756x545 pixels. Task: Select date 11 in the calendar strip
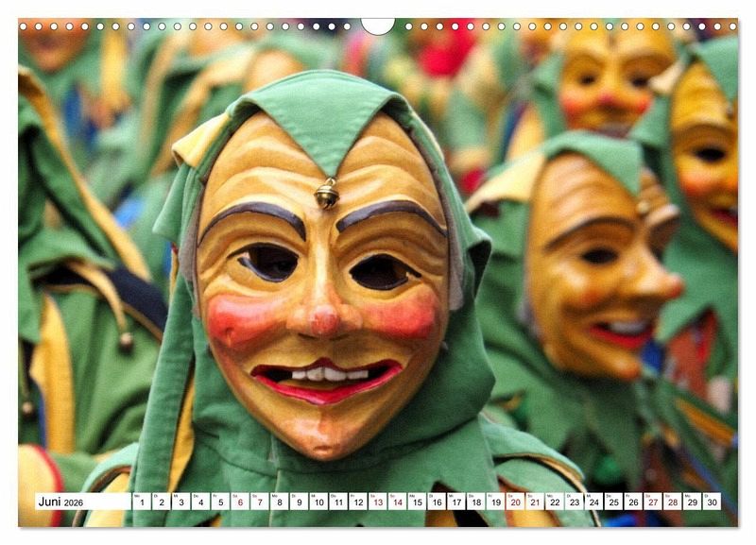338,502
